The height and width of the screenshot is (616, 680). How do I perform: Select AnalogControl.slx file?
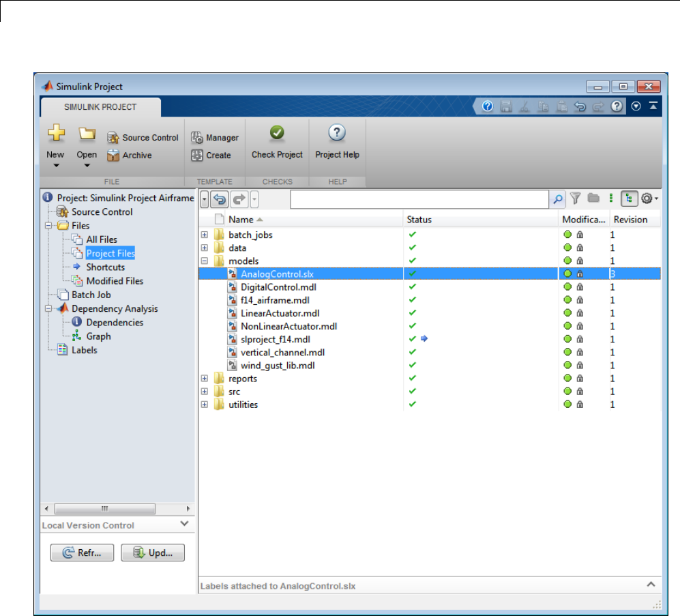(x=430, y=274)
